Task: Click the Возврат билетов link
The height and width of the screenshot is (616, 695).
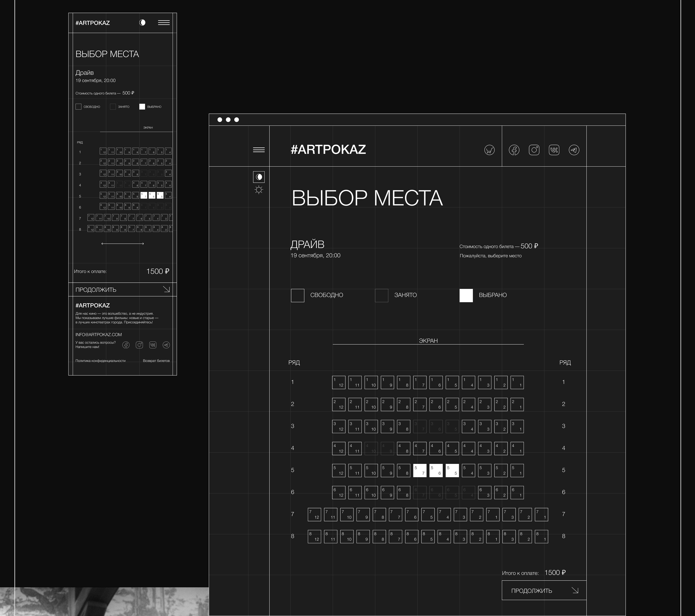Action: coord(156,360)
